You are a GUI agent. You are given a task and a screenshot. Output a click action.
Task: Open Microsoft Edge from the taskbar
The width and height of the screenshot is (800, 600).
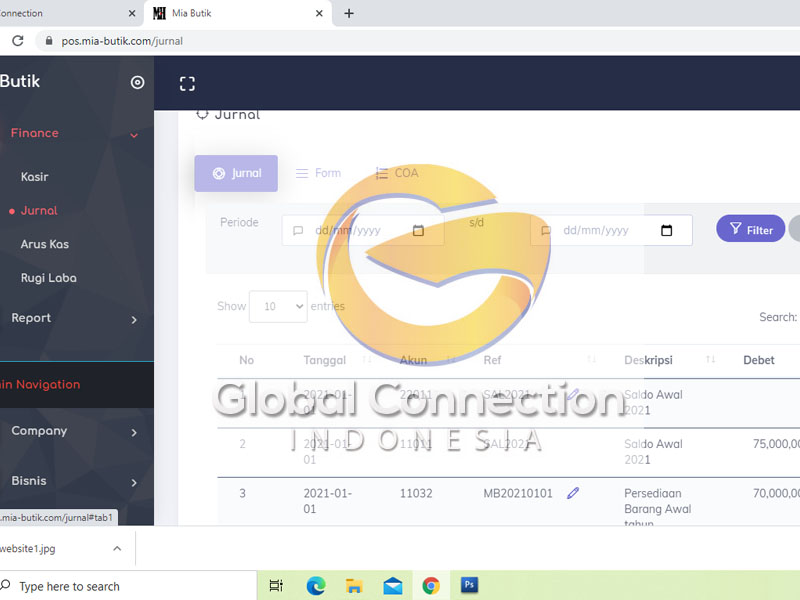[316, 586]
